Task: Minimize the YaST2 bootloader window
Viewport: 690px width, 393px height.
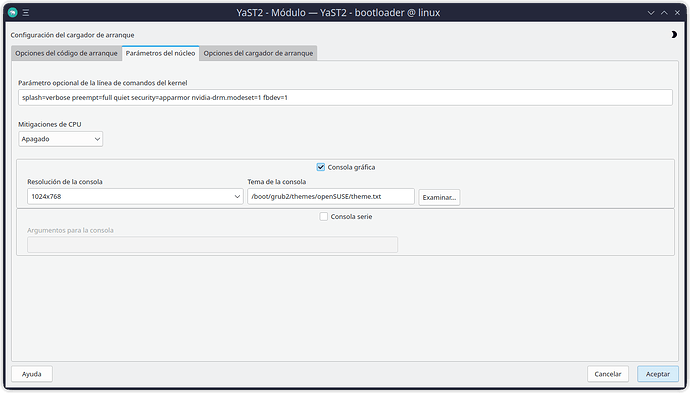Action: 651,13
